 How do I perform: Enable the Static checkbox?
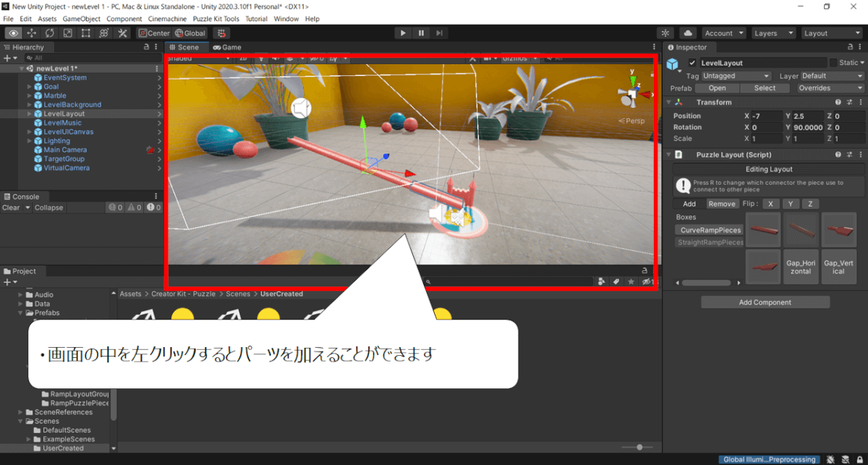click(x=833, y=63)
